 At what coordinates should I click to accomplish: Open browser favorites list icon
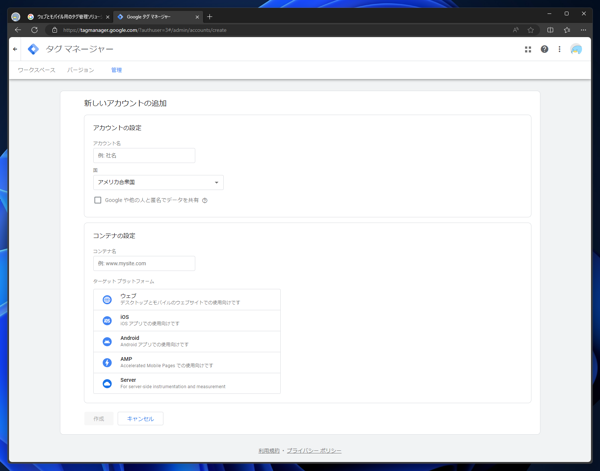click(x=567, y=30)
